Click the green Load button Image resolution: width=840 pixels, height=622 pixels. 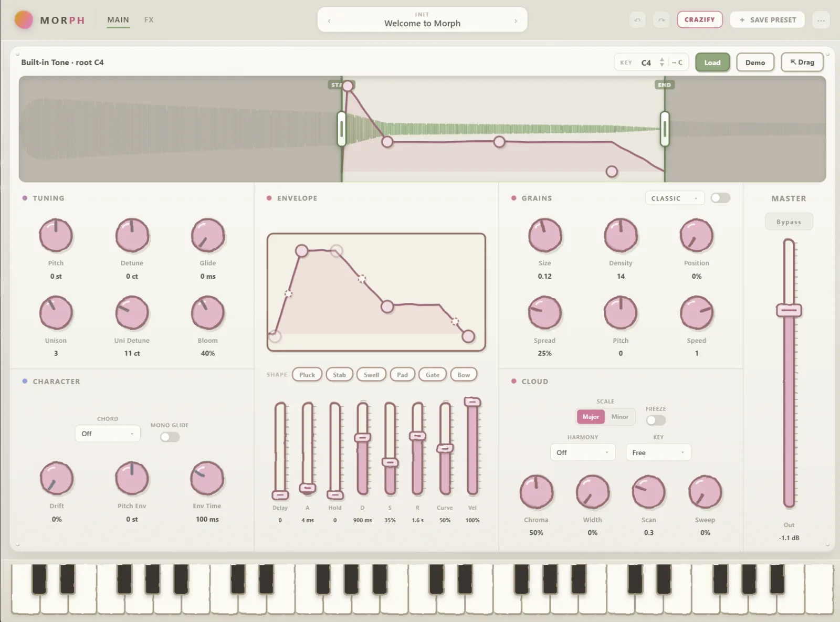coord(712,62)
